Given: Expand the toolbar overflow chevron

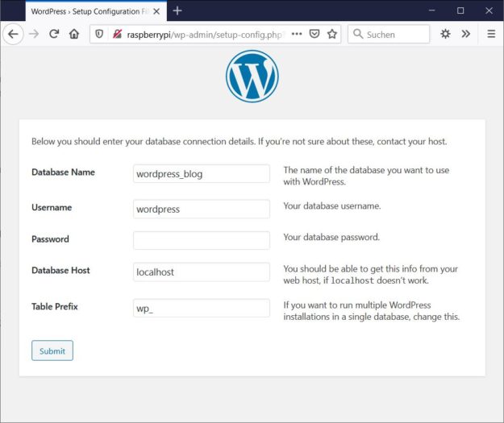Looking at the screenshot, I should point(466,34).
